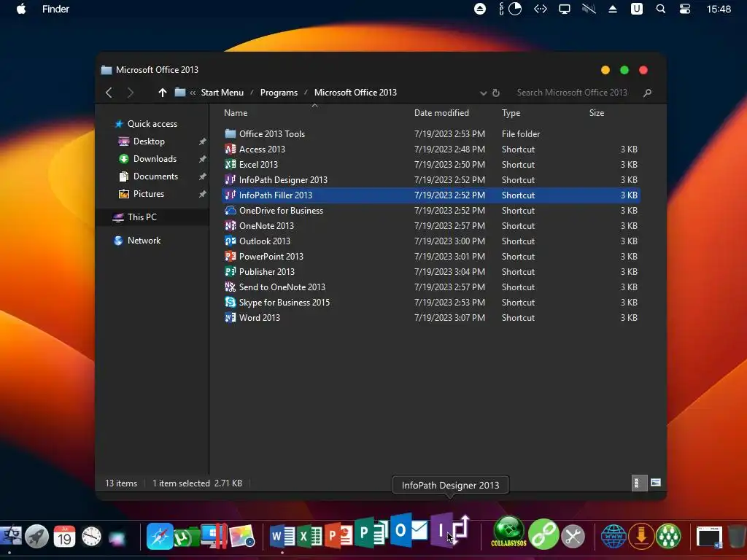
Task: Open Trash in the dock
Action: (737, 537)
